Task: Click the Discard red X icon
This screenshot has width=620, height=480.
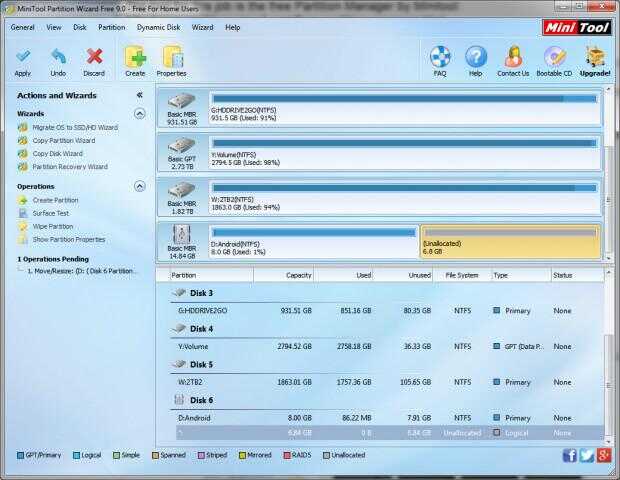Action: coord(95,56)
